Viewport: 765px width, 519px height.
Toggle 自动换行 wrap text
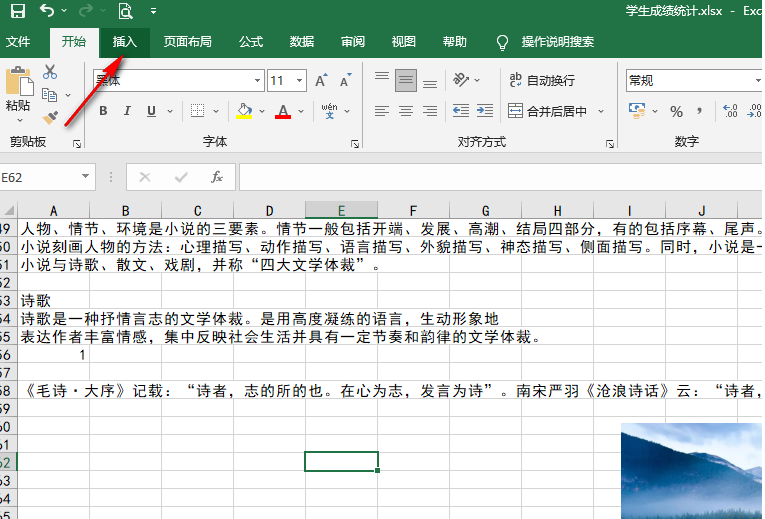[x=542, y=80]
